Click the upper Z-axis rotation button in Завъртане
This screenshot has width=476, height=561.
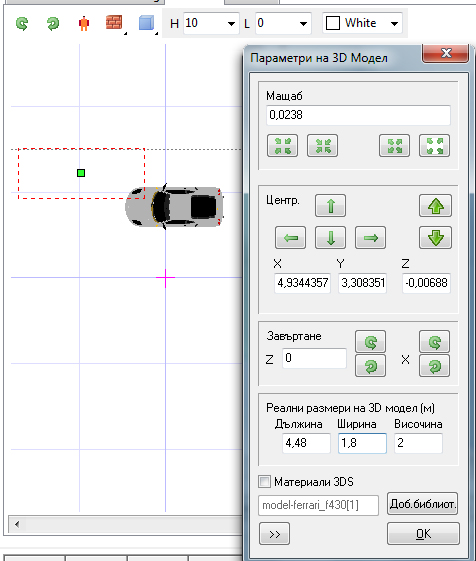click(x=370, y=342)
